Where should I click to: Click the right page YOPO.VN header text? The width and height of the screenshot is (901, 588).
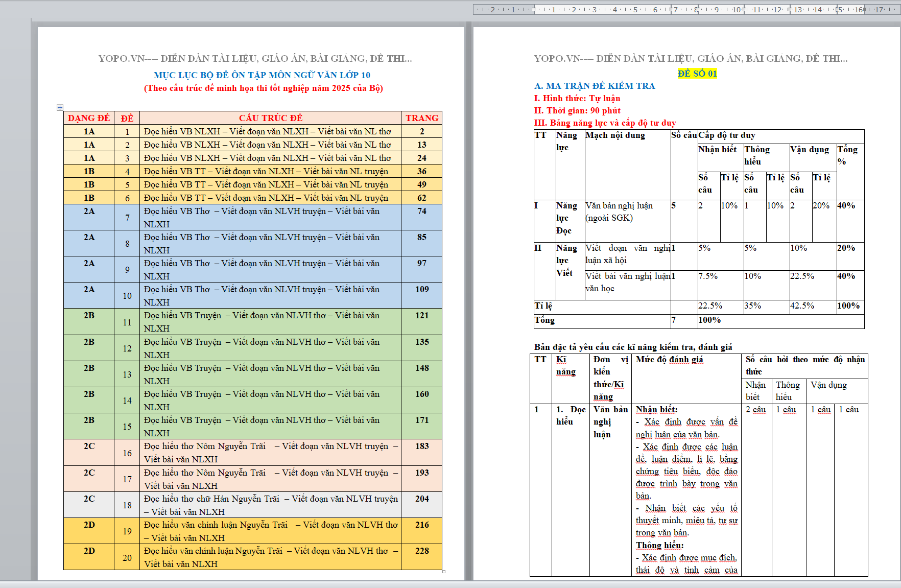691,58
